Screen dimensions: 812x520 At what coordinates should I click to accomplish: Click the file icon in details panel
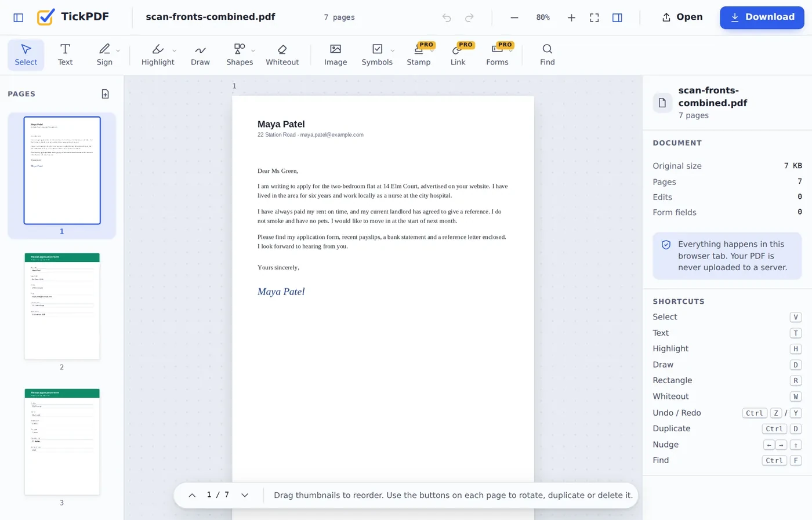[662, 103]
